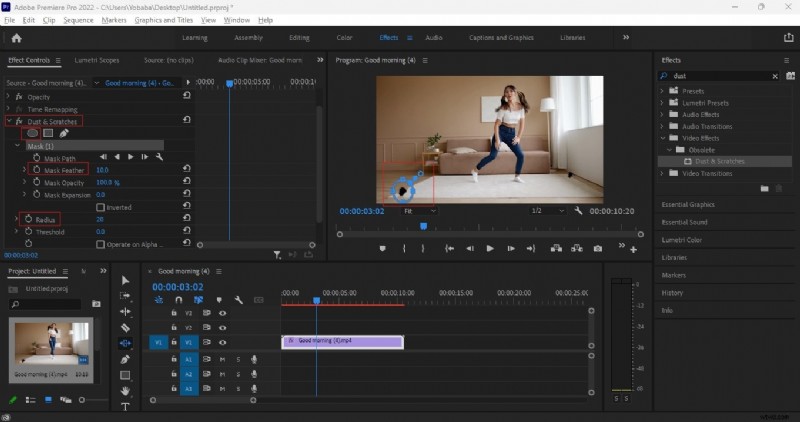Create an ellipse mask for Dust & Scratches
Viewport: 800px width, 422px height.
(x=32, y=133)
